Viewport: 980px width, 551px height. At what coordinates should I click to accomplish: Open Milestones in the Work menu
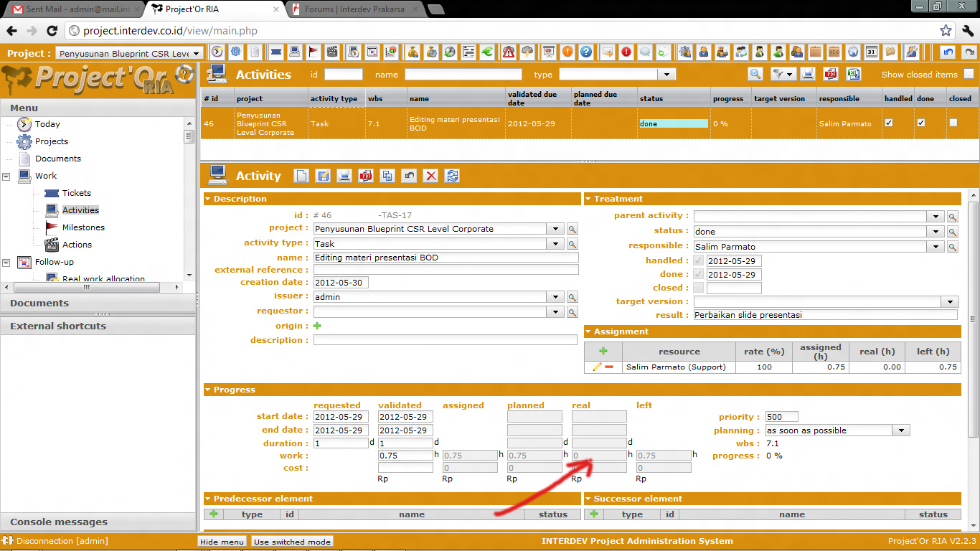83,227
